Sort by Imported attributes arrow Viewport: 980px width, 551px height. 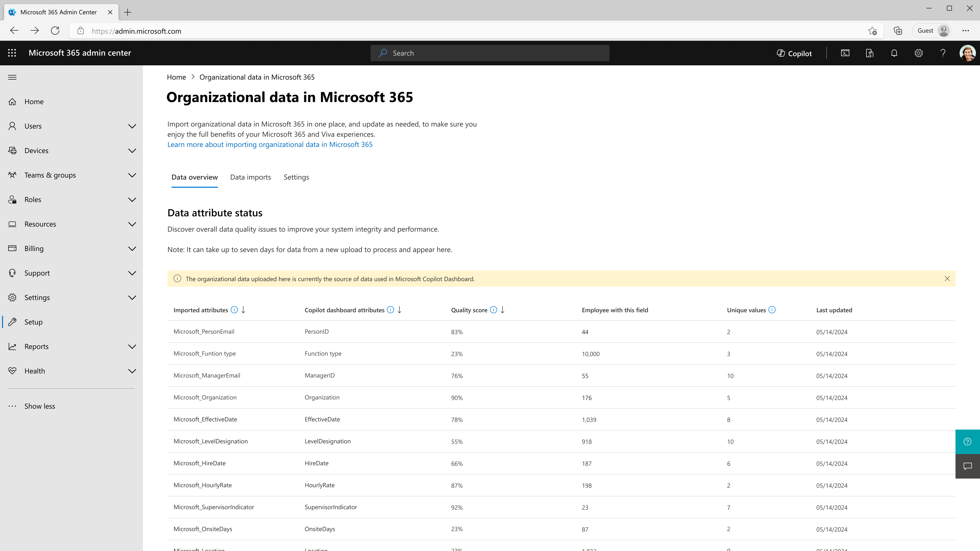243,310
